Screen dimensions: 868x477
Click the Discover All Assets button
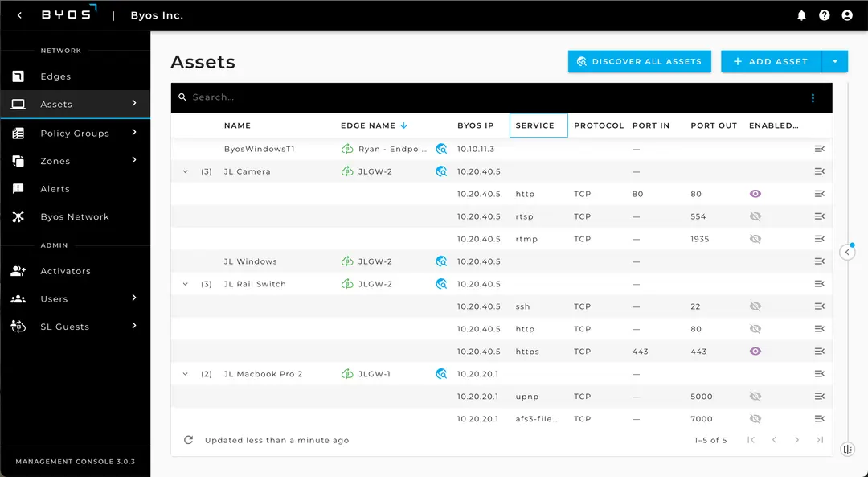[x=639, y=61]
